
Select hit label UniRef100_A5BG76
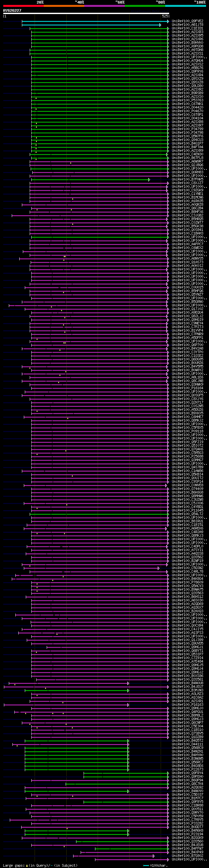coord(187,68)
